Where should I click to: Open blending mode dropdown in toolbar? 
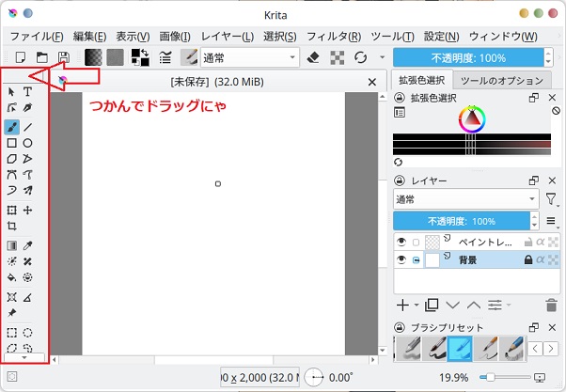pyautogui.click(x=249, y=58)
